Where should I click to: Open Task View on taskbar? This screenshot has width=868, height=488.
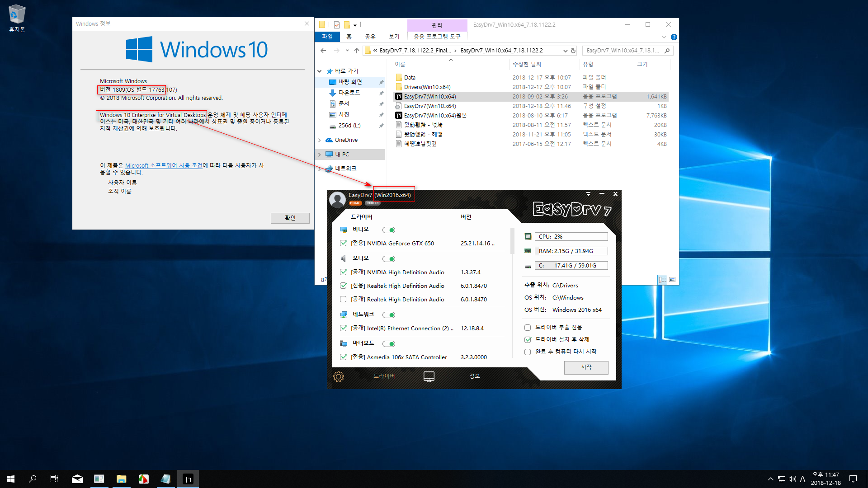(x=54, y=479)
